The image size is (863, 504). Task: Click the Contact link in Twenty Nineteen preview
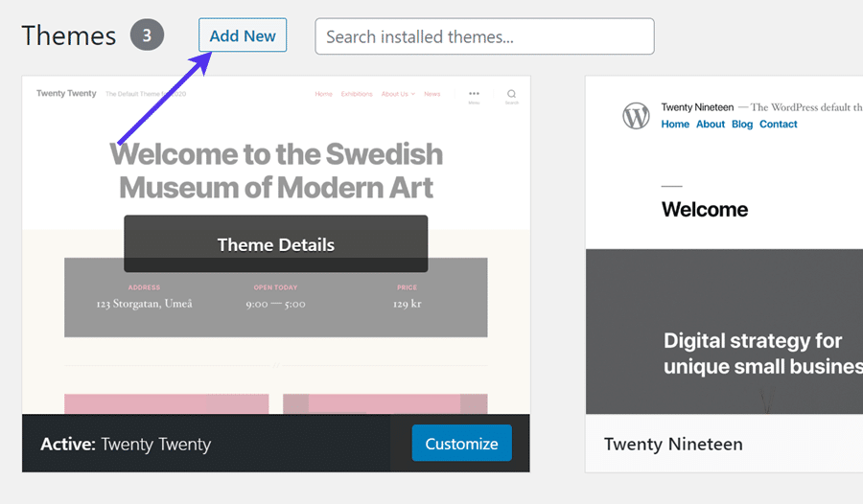(x=779, y=125)
